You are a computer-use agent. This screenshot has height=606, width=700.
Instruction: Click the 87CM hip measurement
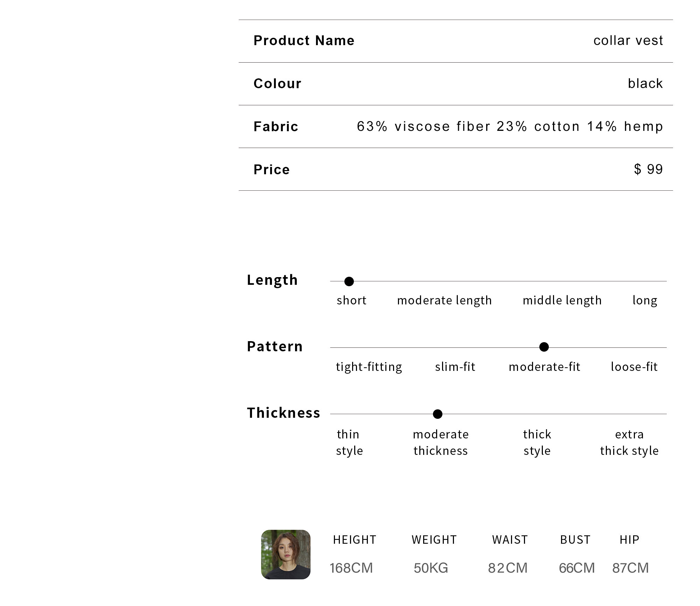coord(630,568)
